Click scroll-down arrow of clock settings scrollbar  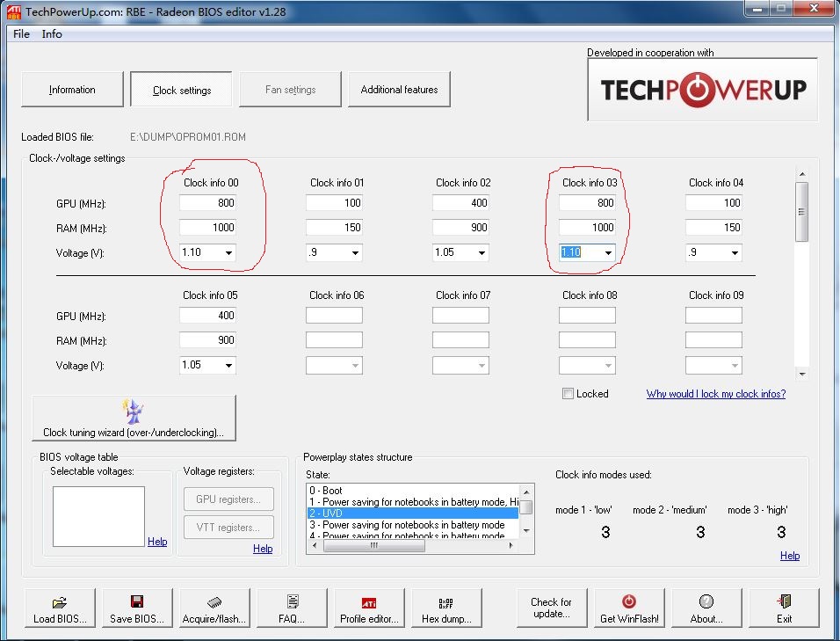(801, 374)
